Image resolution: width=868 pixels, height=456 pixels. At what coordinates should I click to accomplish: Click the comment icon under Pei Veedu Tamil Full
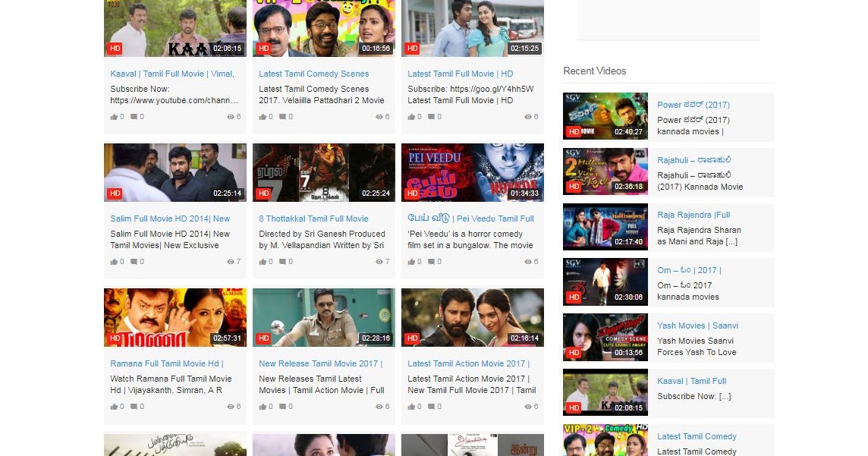431,262
